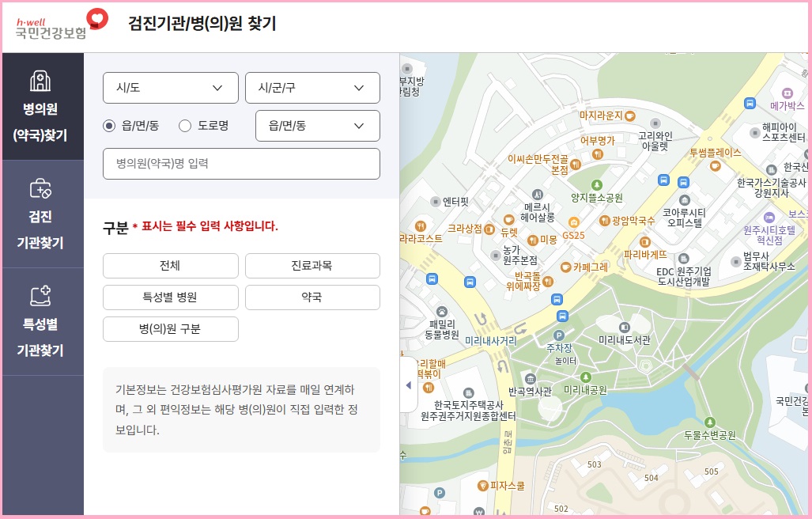Image resolution: width=812 pixels, height=519 pixels.
Task: Choose the 전체 category button
Action: [x=170, y=266]
